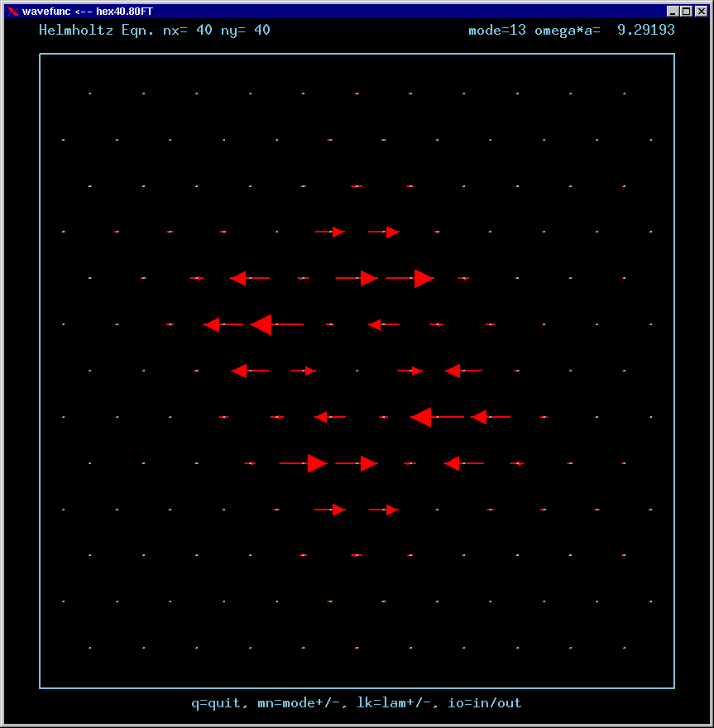Click the 'omega*a=' label
Screen dimensions: 714x728
pyautogui.click(x=568, y=31)
